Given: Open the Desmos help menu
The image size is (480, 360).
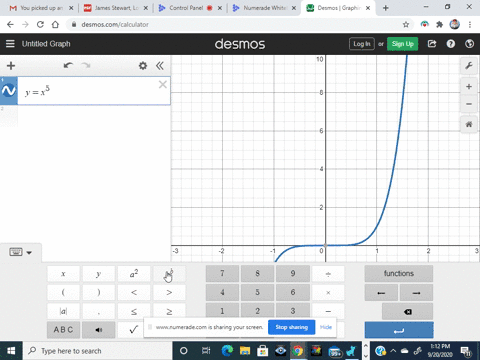Looking at the screenshot, I should [451, 44].
